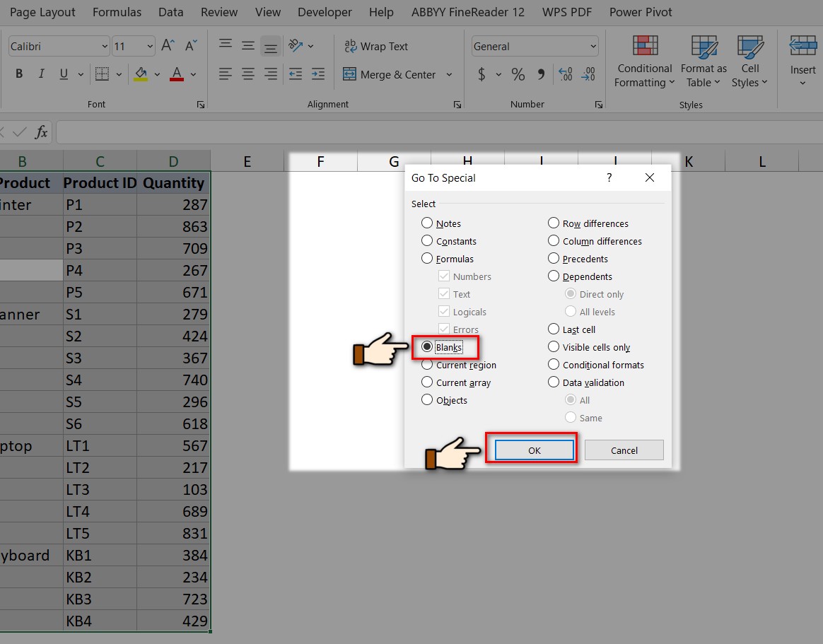Click Cancel in Go To Special dialog
The height and width of the screenshot is (644, 823).
tap(624, 450)
